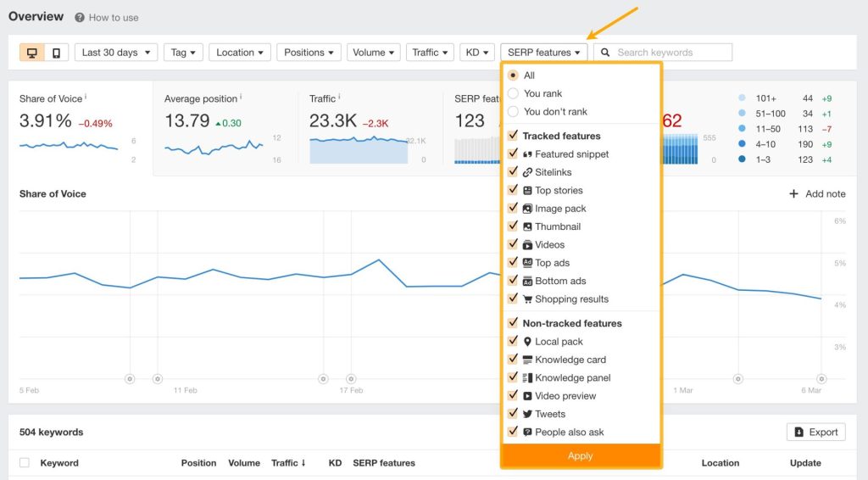Image resolution: width=868 pixels, height=480 pixels.
Task: Click the Thumbnail picture icon
Action: click(x=527, y=226)
